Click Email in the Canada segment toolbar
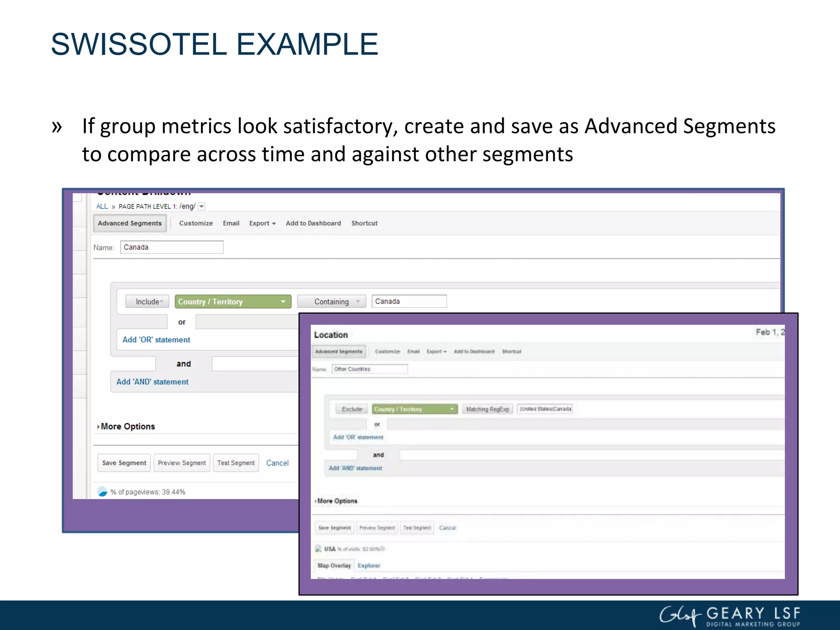The height and width of the screenshot is (630, 840). [231, 223]
